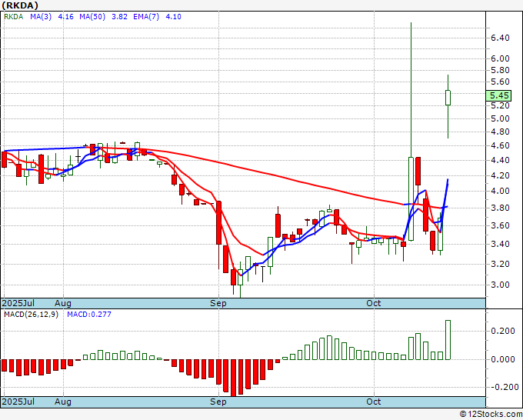
Task: Click the tallest rightmost green MACD histogram bar
Action: click(448, 340)
